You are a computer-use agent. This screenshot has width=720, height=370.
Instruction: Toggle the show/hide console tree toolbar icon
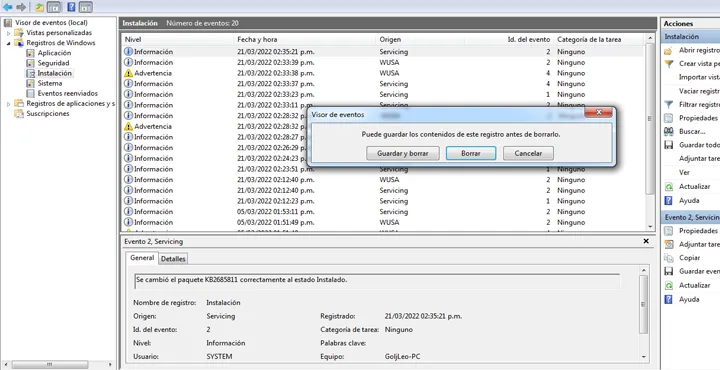pyautogui.click(x=54, y=7)
